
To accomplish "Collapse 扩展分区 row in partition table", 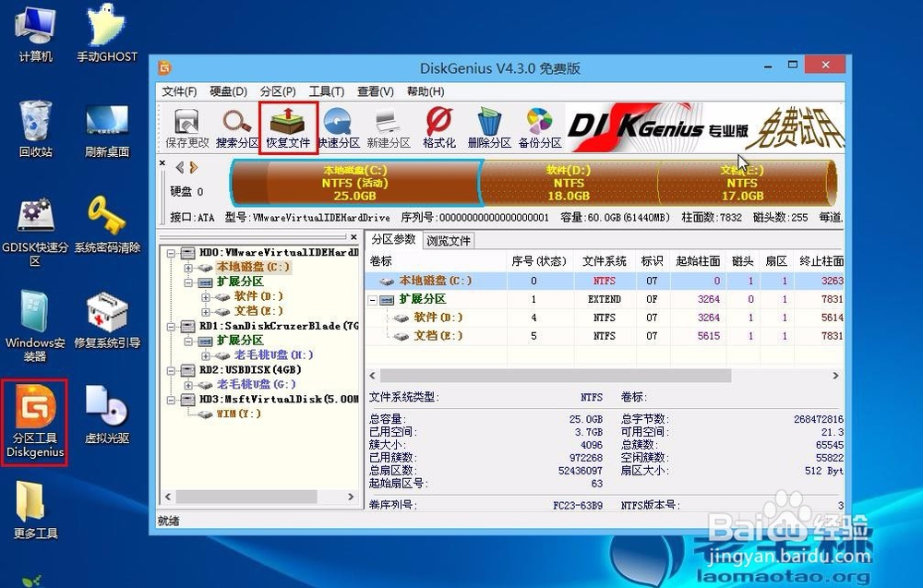I will click(373, 300).
